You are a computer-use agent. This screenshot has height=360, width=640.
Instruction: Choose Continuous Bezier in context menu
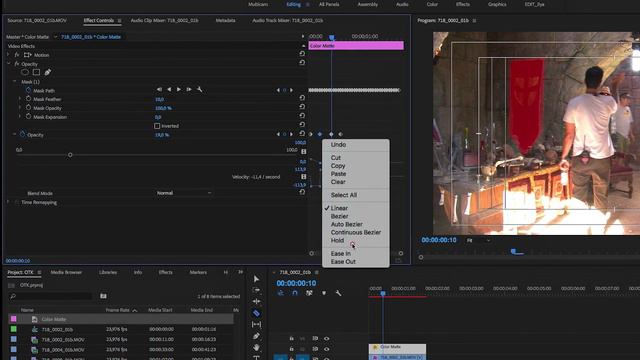click(x=356, y=232)
